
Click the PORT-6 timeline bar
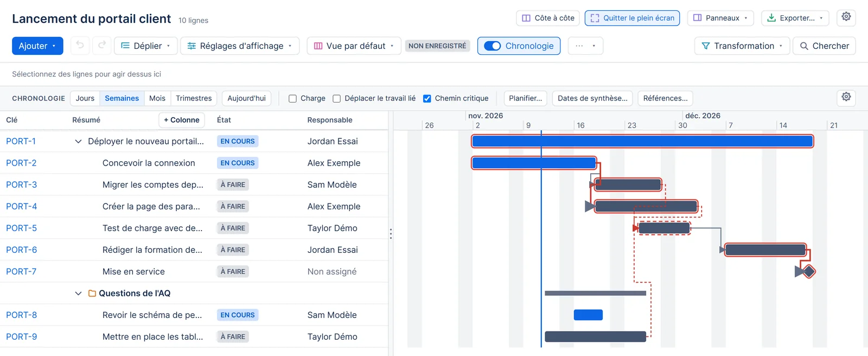pos(765,250)
